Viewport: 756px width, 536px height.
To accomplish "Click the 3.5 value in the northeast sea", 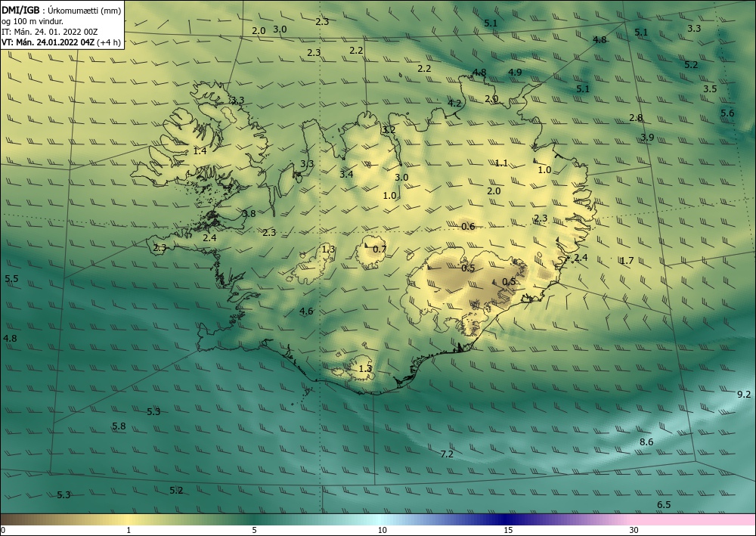I will click(x=710, y=88).
